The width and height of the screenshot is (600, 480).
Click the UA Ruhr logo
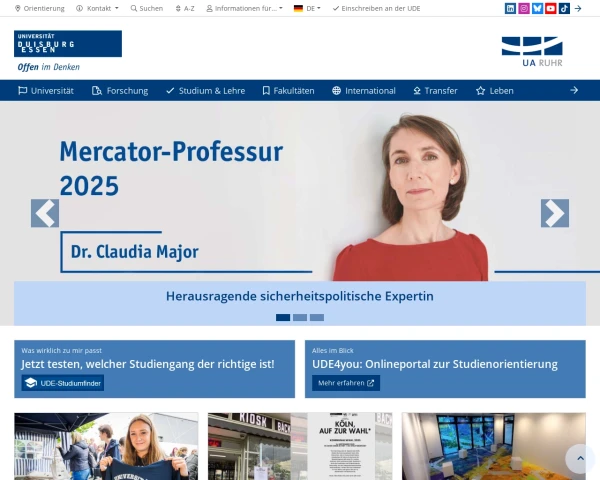(532, 51)
